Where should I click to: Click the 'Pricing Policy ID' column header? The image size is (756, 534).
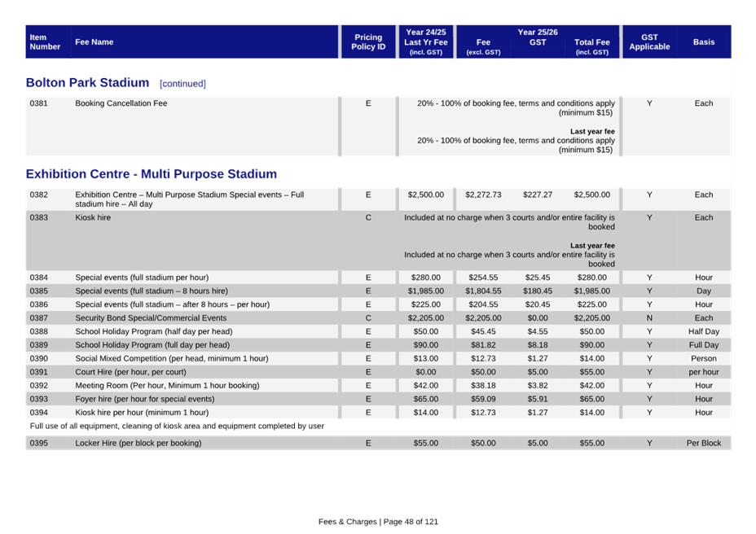point(368,42)
